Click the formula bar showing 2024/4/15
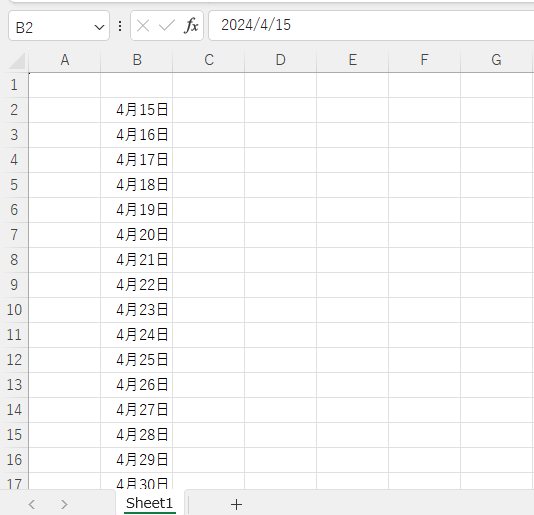 point(371,26)
